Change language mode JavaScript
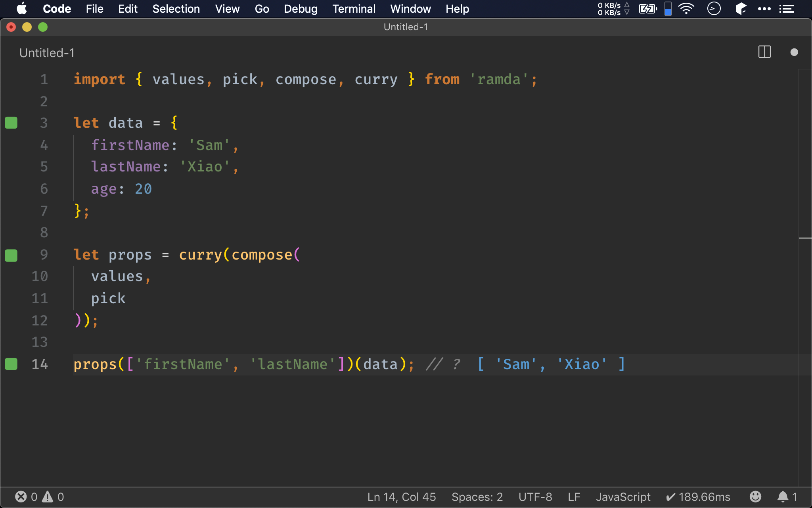 623,497
